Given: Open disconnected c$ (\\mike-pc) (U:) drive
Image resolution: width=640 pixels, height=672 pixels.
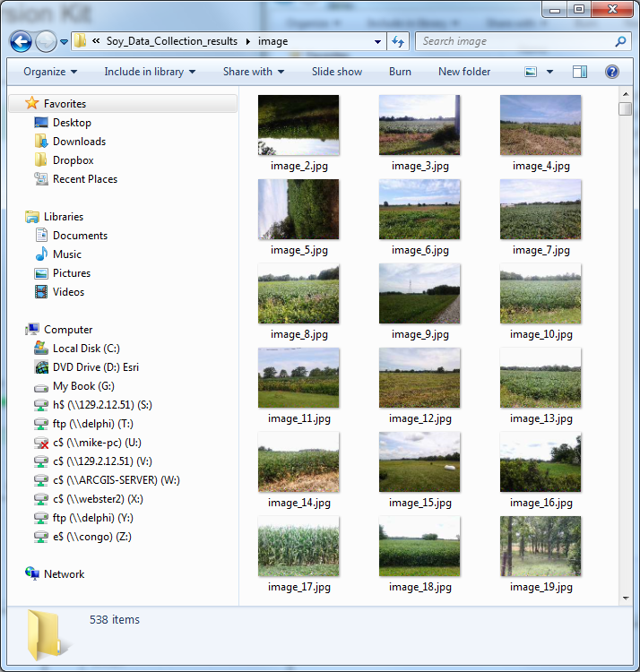Looking at the screenshot, I should [97, 443].
